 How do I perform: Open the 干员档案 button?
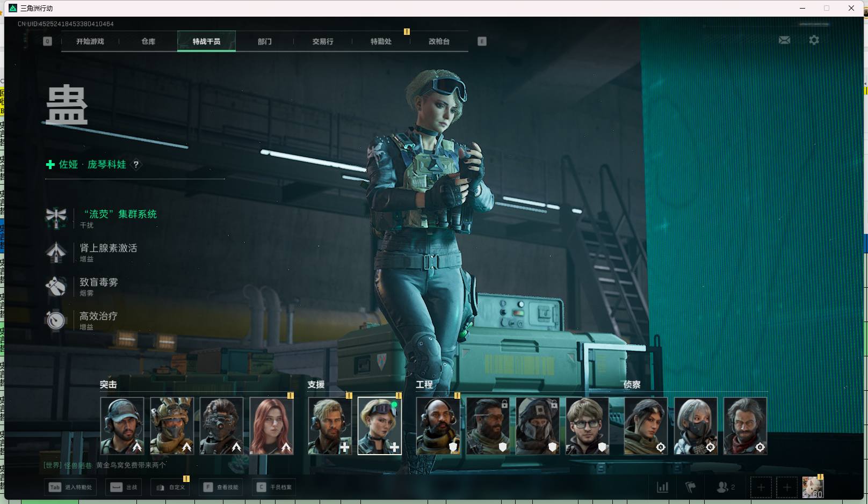click(274, 487)
